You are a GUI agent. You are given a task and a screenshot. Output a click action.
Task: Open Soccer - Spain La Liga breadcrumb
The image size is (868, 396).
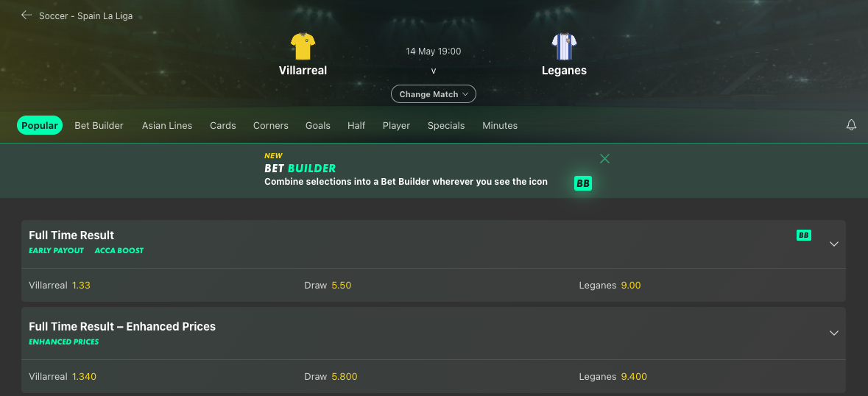[86, 15]
